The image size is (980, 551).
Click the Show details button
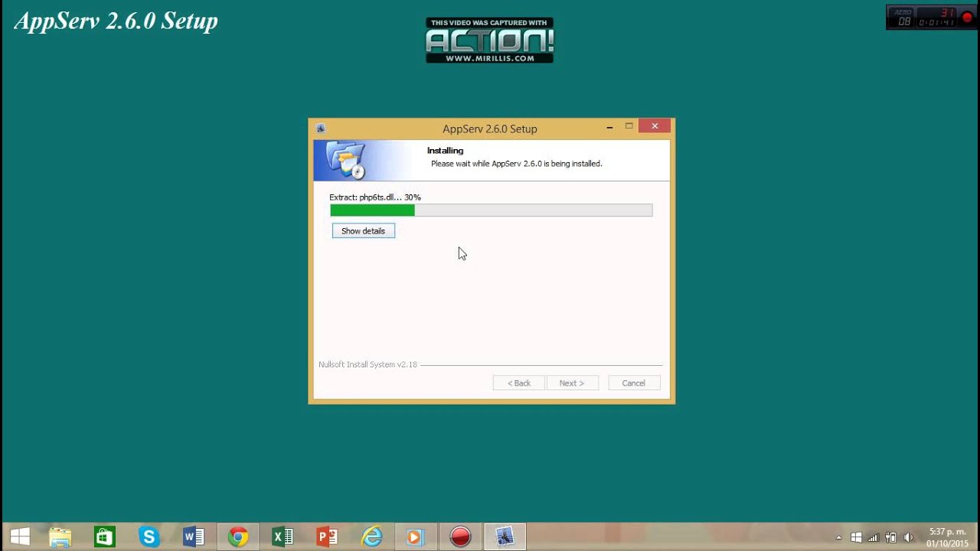[364, 230]
